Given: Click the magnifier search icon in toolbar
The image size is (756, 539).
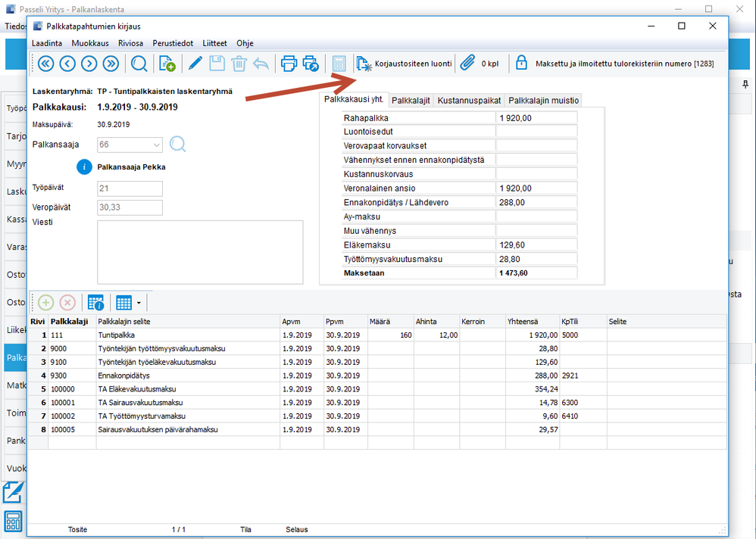Looking at the screenshot, I should (x=139, y=64).
